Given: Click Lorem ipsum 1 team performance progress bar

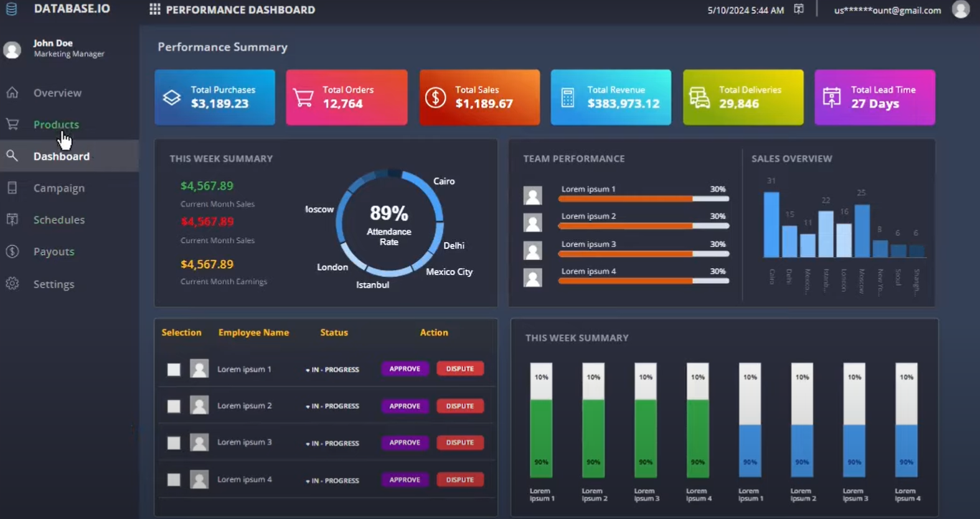Looking at the screenshot, I should pos(644,199).
